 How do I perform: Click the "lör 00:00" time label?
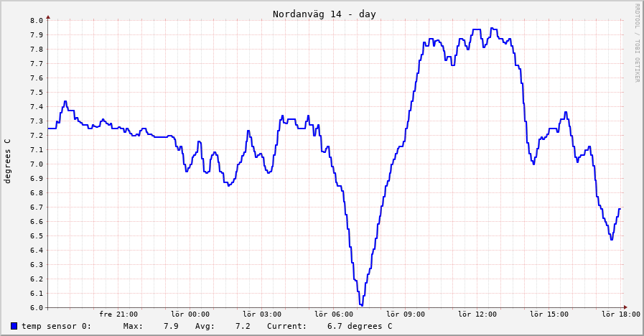190,314
